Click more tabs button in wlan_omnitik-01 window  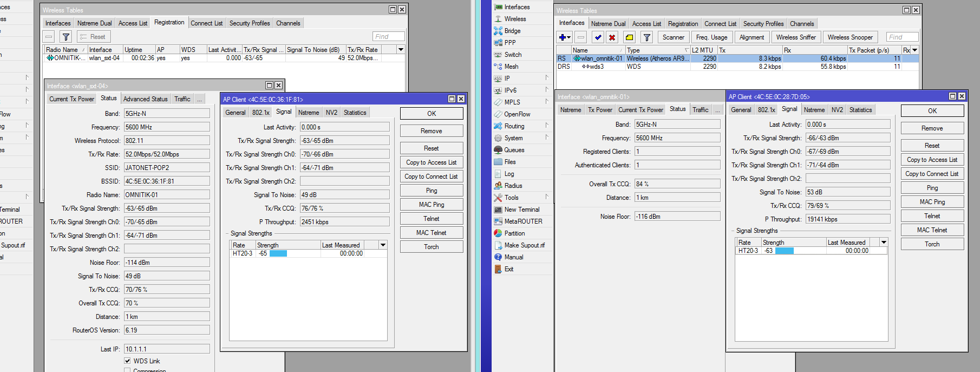[717, 110]
